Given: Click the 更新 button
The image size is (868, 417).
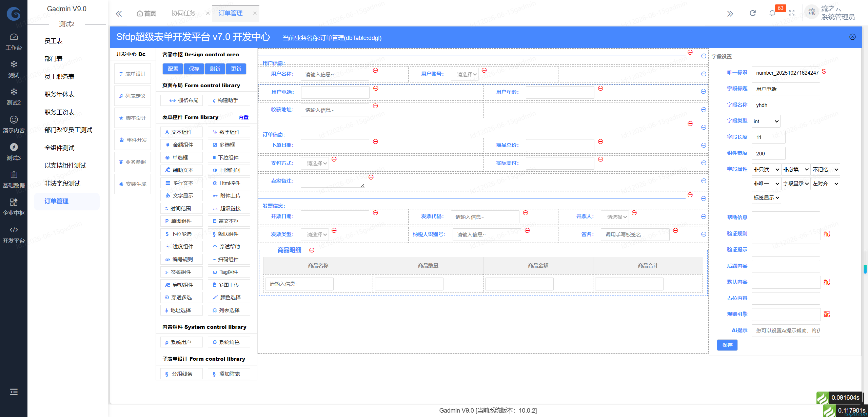Looking at the screenshot, I should (x=236, y=69).
